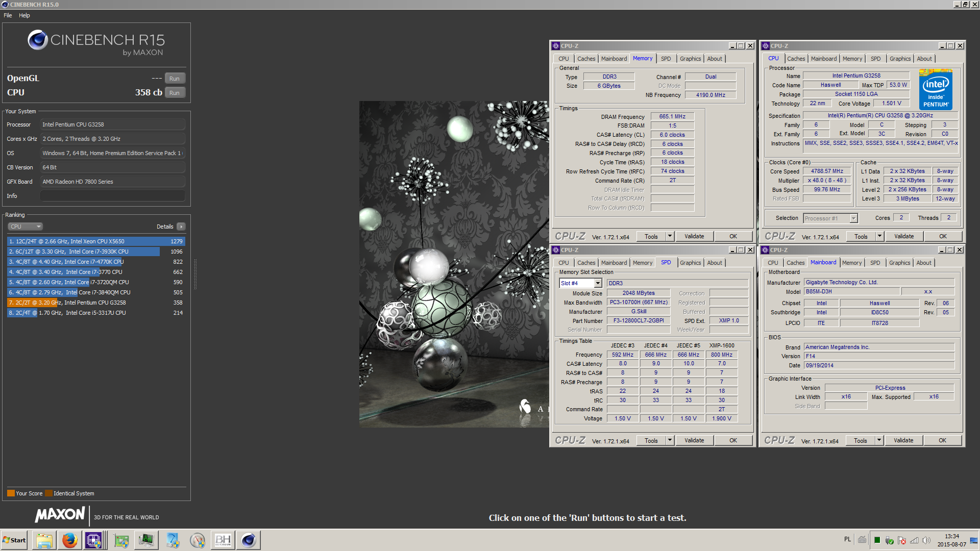This screenshot has height=551, width=980.
Task: Open the Task Manager monitor taskbar icon
Action: 146,540
